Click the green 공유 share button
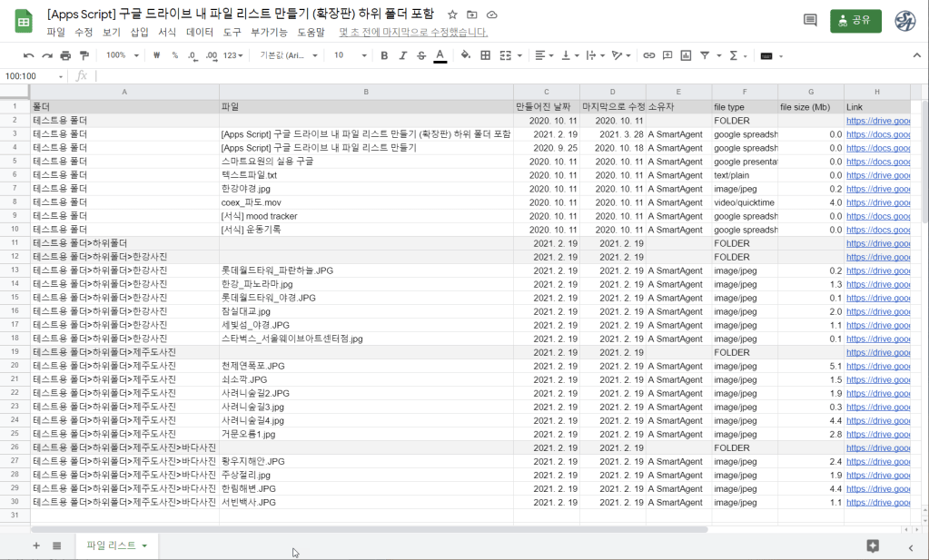The height and width of the screenshot is (560, 929). coord(855,21)
